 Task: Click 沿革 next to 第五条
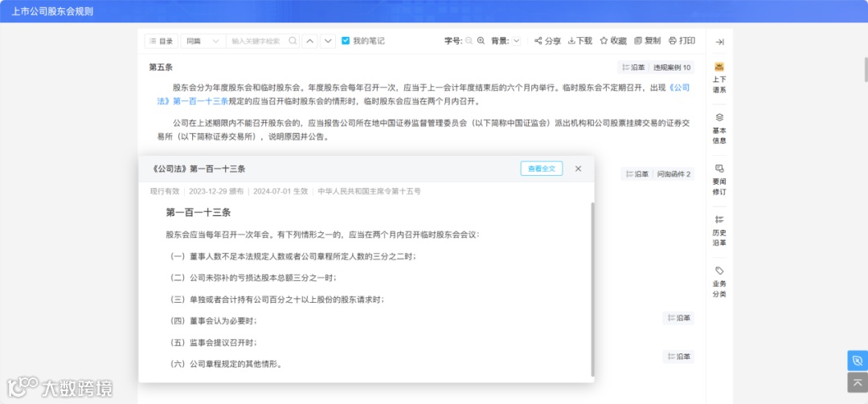pos(634,67)
